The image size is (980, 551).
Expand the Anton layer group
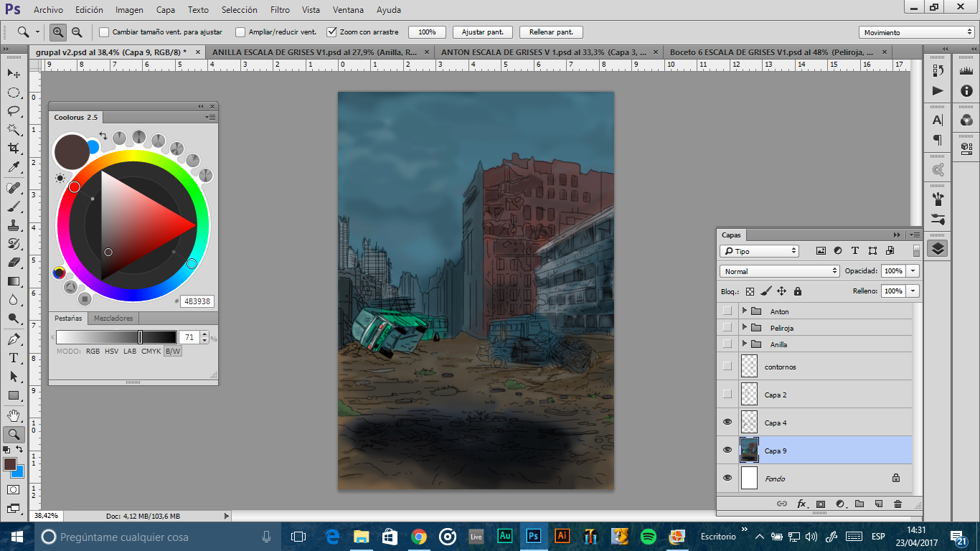tap(744, 311)
